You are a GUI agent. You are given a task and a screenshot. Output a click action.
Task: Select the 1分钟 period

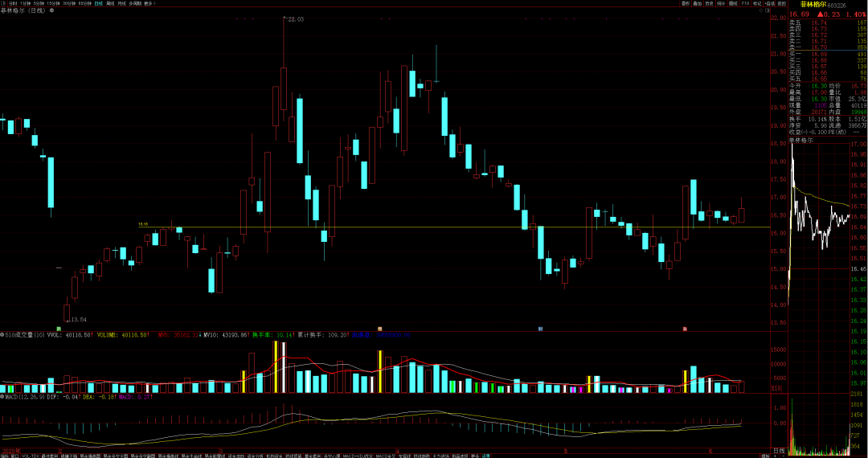coord(26,3)
